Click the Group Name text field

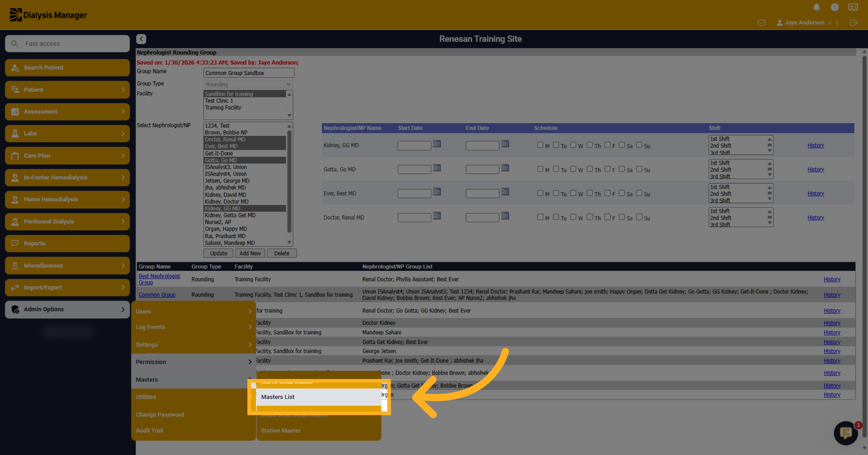249,73
